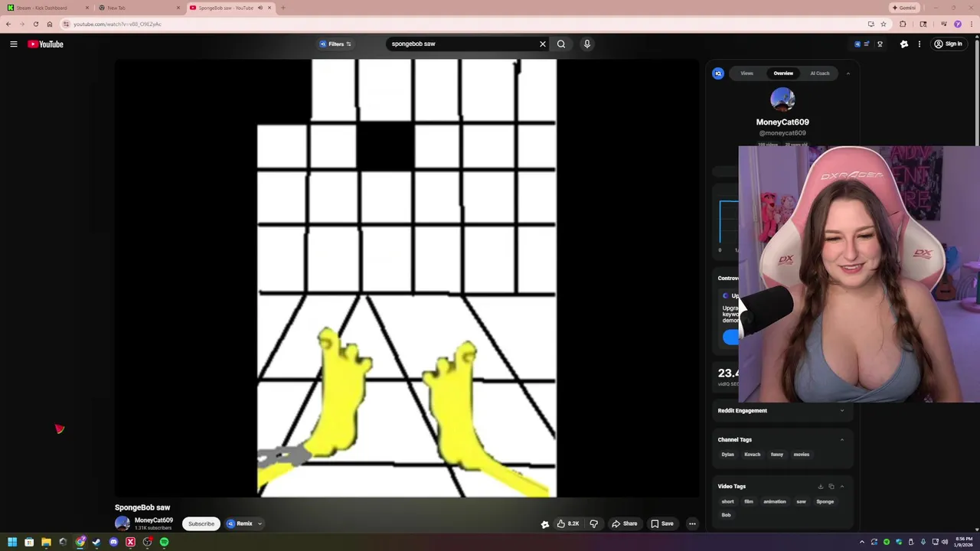Viewport: 980px width, 551px height.
Task: Click the Sign in button
Action: [948, 44]
